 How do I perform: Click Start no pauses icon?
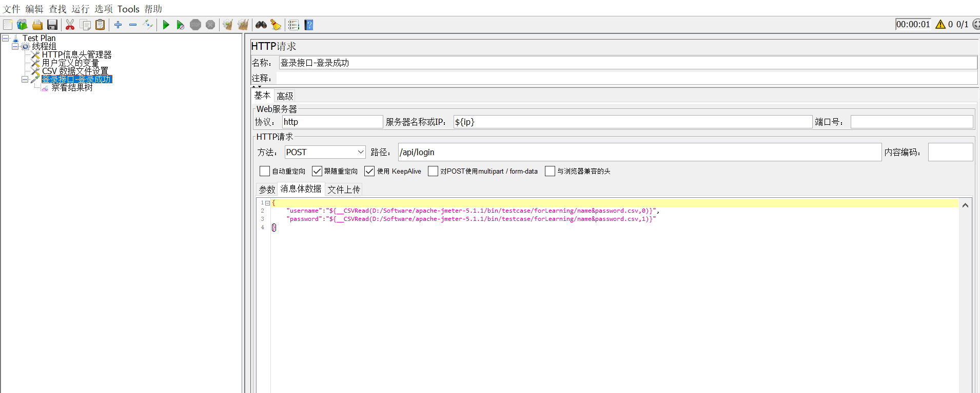click(x=180, y=25)
